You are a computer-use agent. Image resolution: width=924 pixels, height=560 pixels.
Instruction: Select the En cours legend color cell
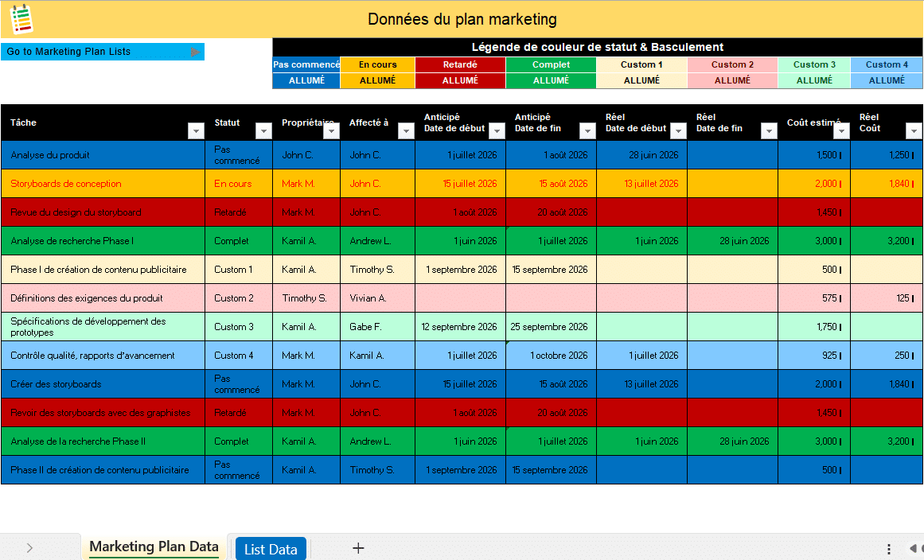pyautogui.click(x=377, y=64)
